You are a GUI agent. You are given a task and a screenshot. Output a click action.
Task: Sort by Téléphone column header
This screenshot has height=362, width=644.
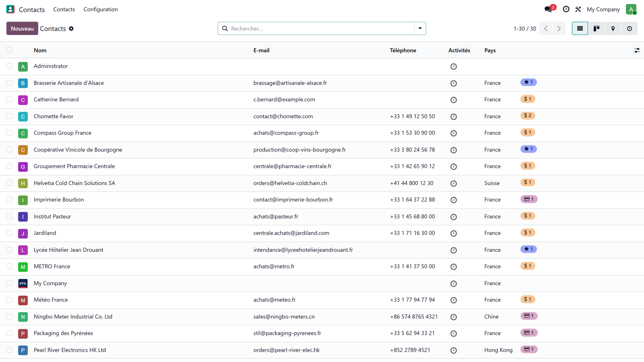point(403,50)
